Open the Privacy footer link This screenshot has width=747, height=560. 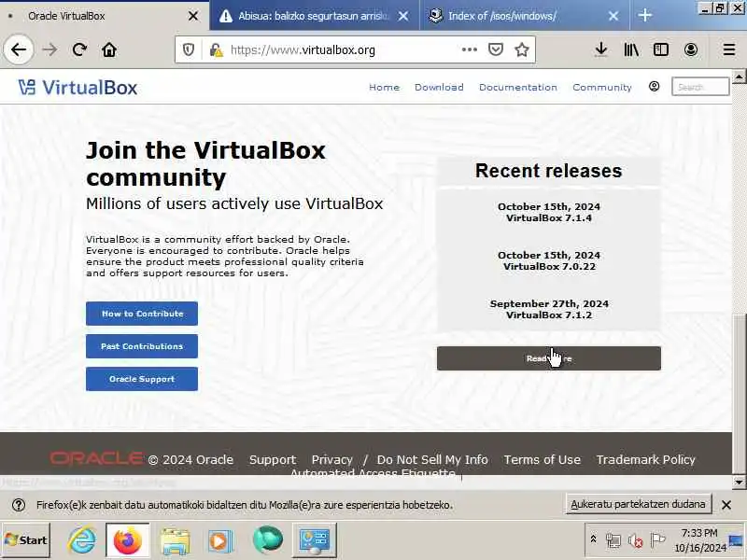click(332, 459)
